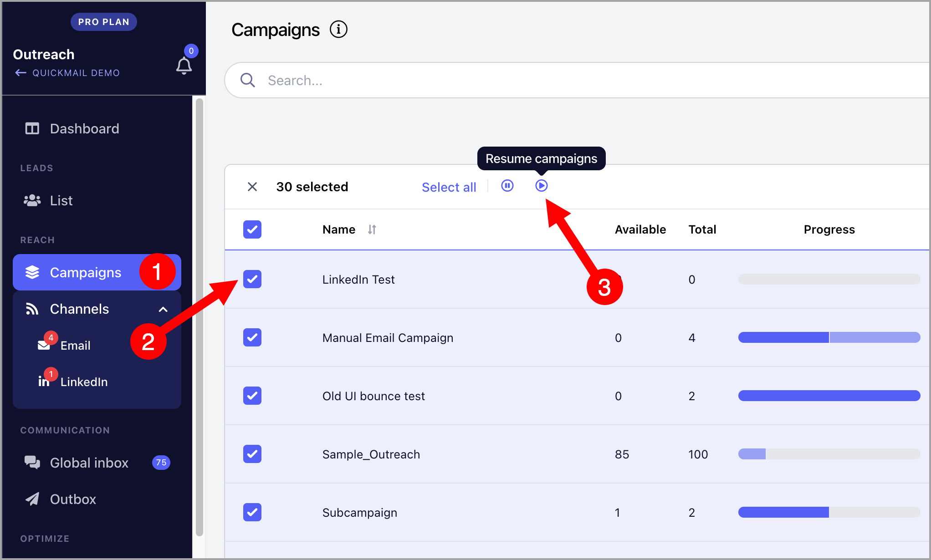Viewport: 931px width, 560px height.
Task: Click the Channels feed icon
Action: [x=32, y=309]
